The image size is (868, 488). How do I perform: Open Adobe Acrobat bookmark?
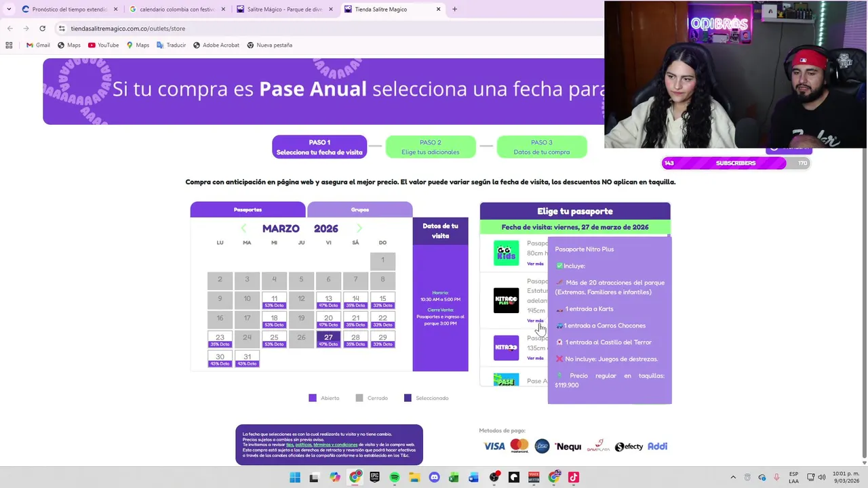[x=216, y=45]
